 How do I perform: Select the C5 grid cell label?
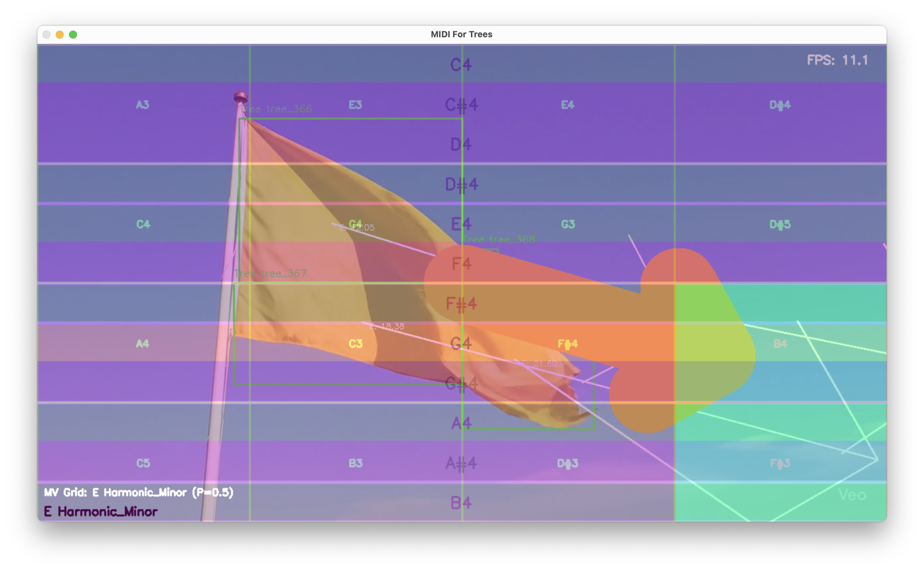143,463
